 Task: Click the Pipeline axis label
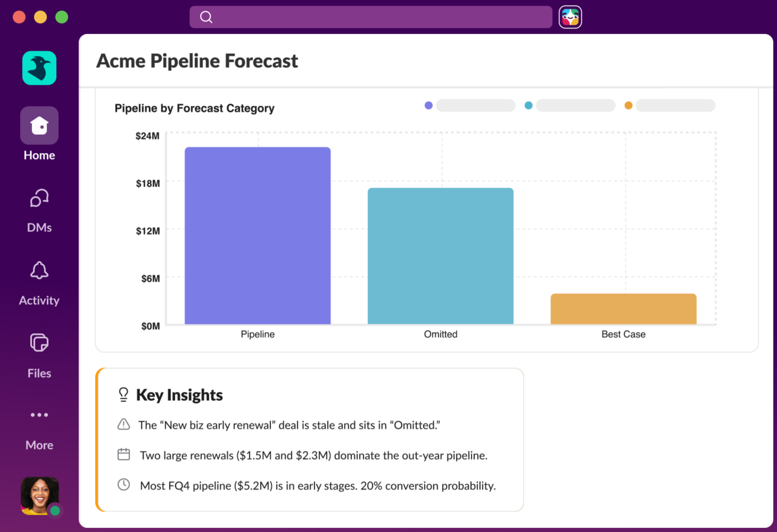coord(258,334)
